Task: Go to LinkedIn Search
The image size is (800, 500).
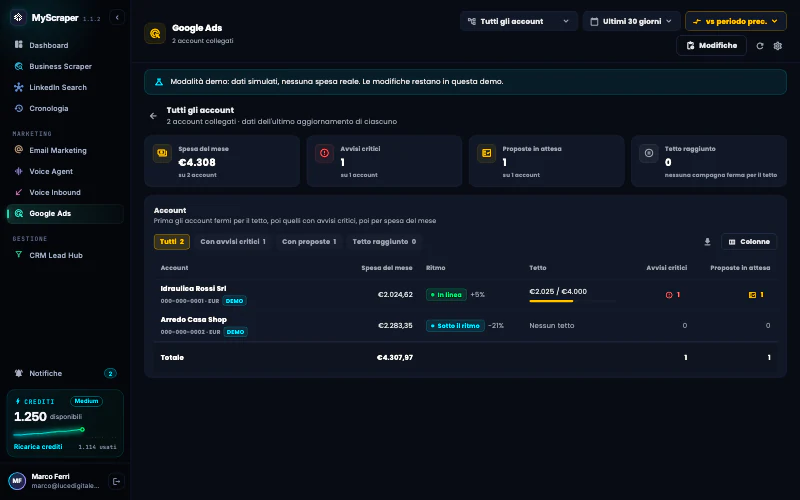Action: [65, 87]
